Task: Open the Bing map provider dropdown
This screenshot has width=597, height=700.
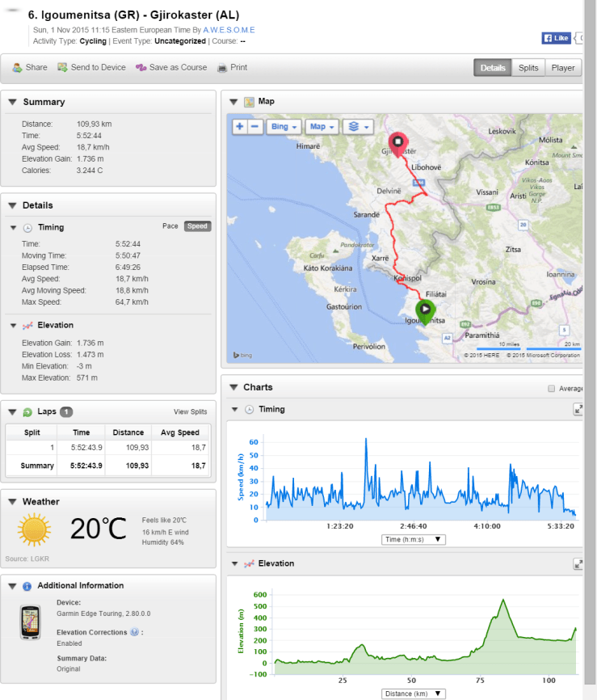Action: [285, 127]
